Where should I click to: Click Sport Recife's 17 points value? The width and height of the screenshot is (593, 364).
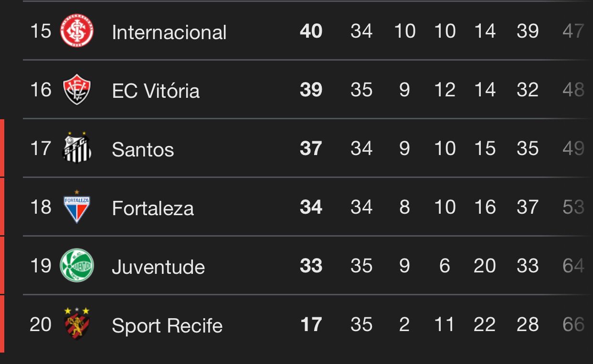[x=311, y=325]
